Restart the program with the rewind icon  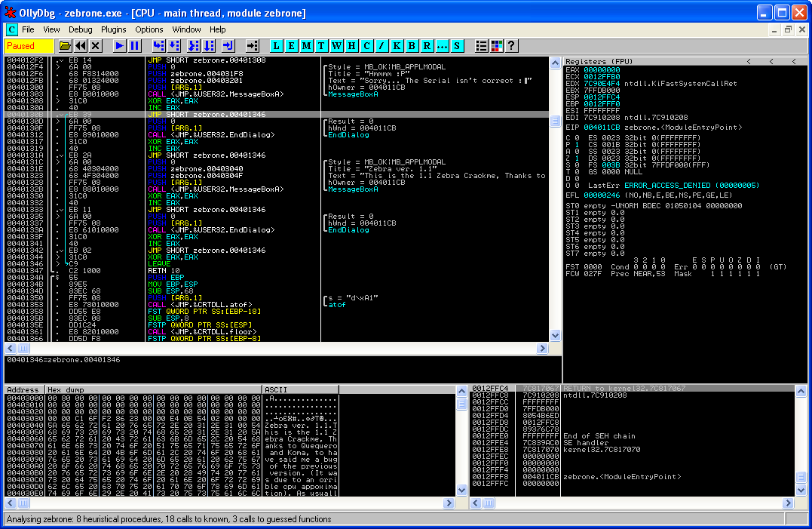[x=80, y=45]
